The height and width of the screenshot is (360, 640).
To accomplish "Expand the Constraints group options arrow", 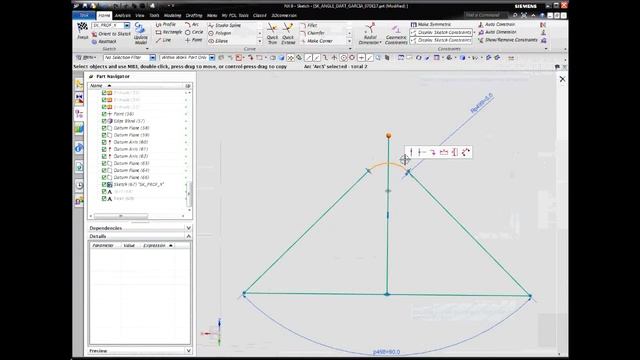I will (546, 49).
